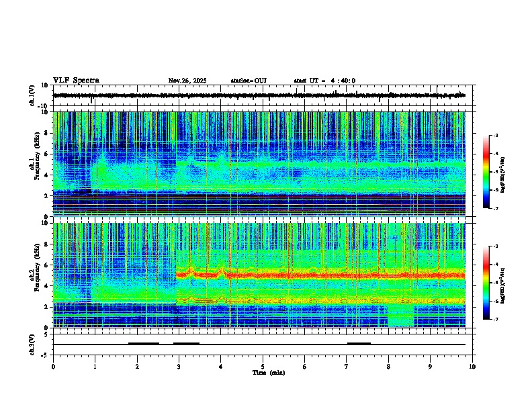532x411 pixels.
Task: Click the red 5 kHz band in ch.2 spectrogram
Action: coord(320,275)
